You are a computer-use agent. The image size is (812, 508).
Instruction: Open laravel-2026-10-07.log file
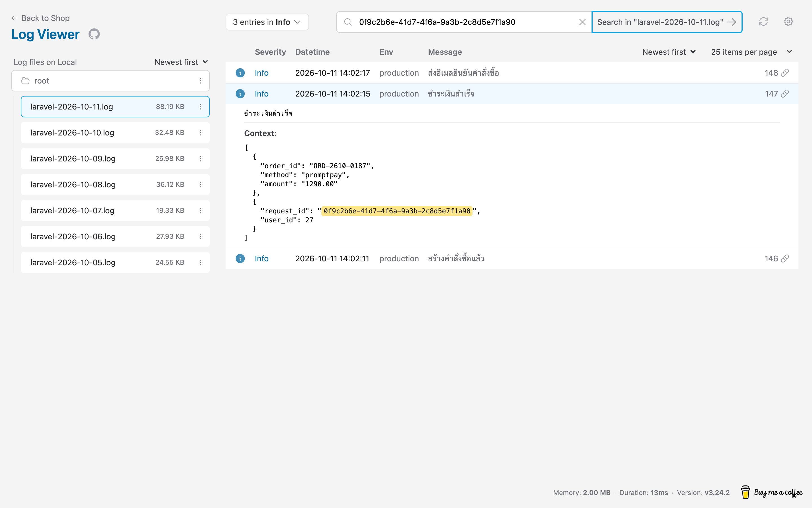115,210
